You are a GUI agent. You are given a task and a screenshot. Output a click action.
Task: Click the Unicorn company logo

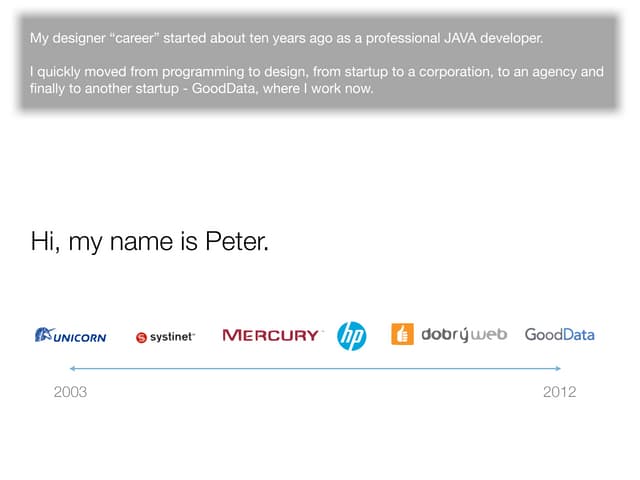(70, 336)
